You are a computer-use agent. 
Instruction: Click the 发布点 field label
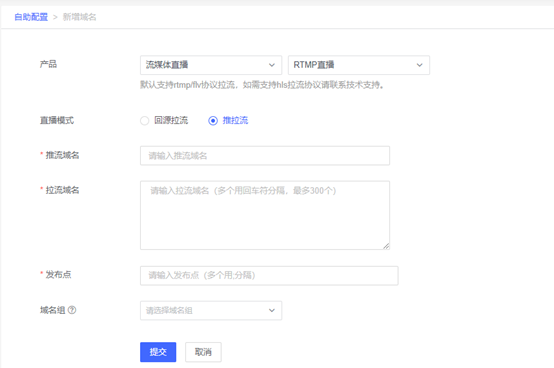coord(58,274)
